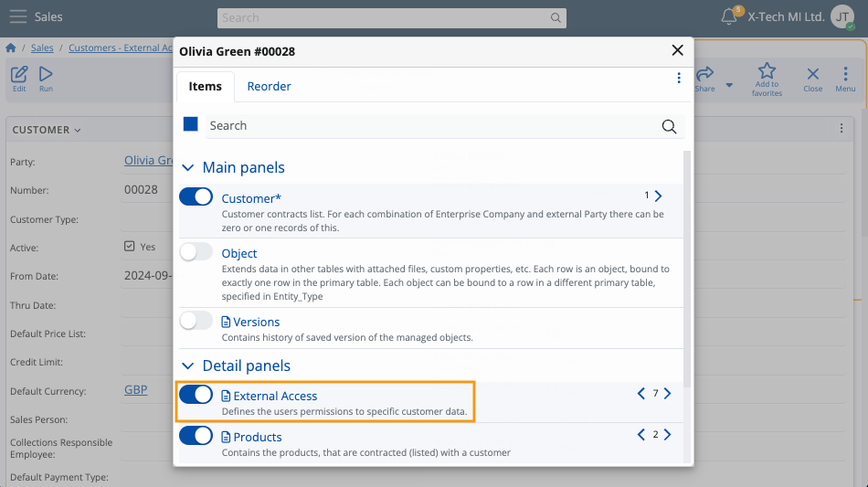This screenshot has width=868, height=487.
Task: Open the Share dropdown arrow
Action: click(x=729, y=85)
